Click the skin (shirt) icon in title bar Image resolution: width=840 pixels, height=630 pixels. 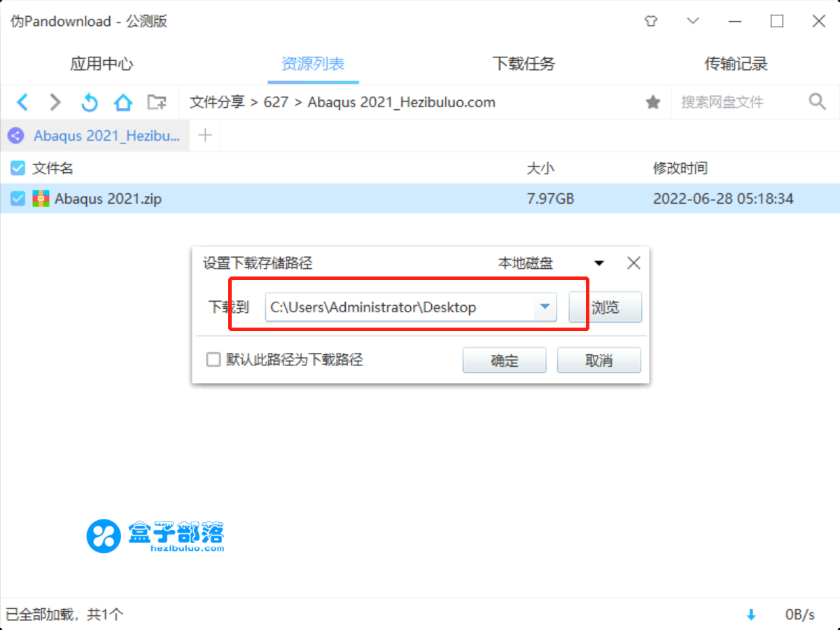coord(651,21)
